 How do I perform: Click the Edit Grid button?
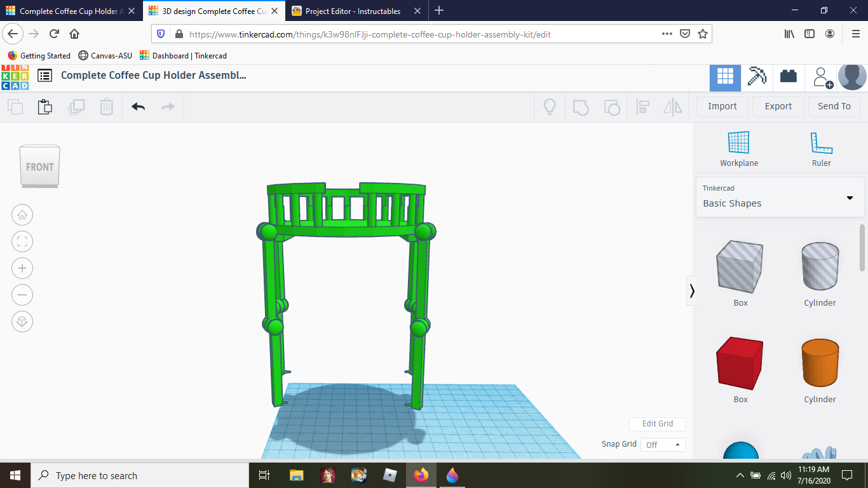pyautogui.click(x=658, y=424)
